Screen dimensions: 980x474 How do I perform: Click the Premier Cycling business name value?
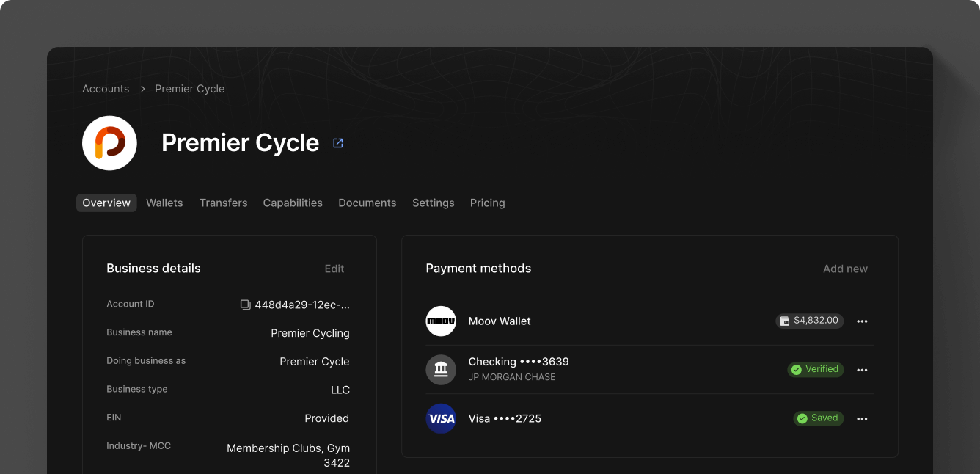tap(310, 333)
